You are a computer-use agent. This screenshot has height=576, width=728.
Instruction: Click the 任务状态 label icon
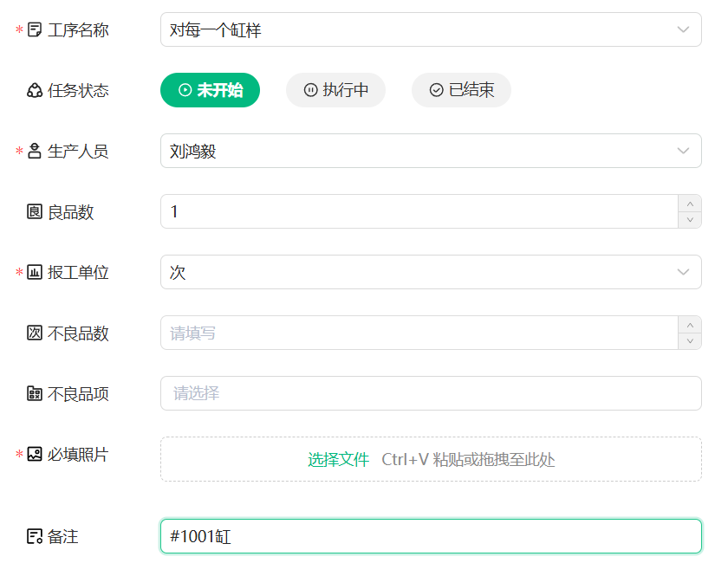pos(35,91)
